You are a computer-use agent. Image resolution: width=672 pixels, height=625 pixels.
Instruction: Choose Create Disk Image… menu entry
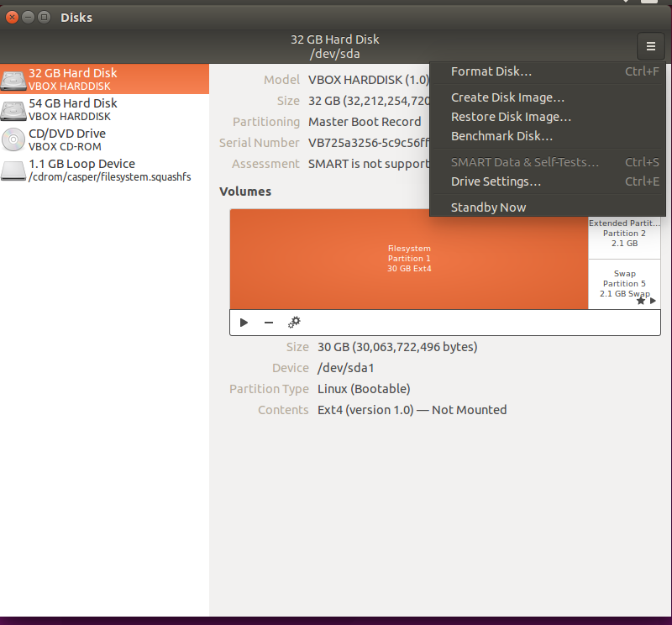[x=507, y=97]
